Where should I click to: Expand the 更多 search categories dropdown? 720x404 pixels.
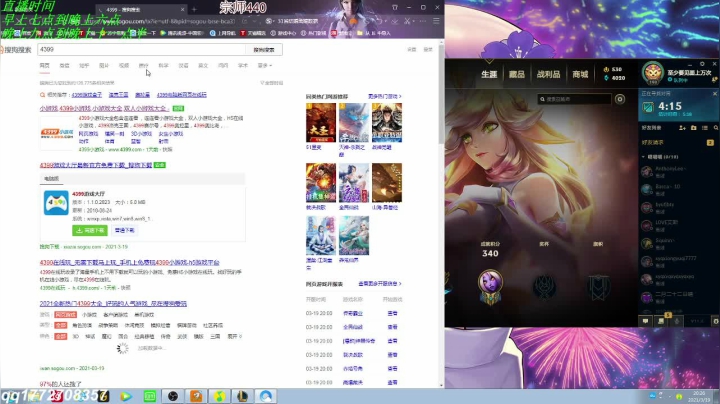coord(264,66)
